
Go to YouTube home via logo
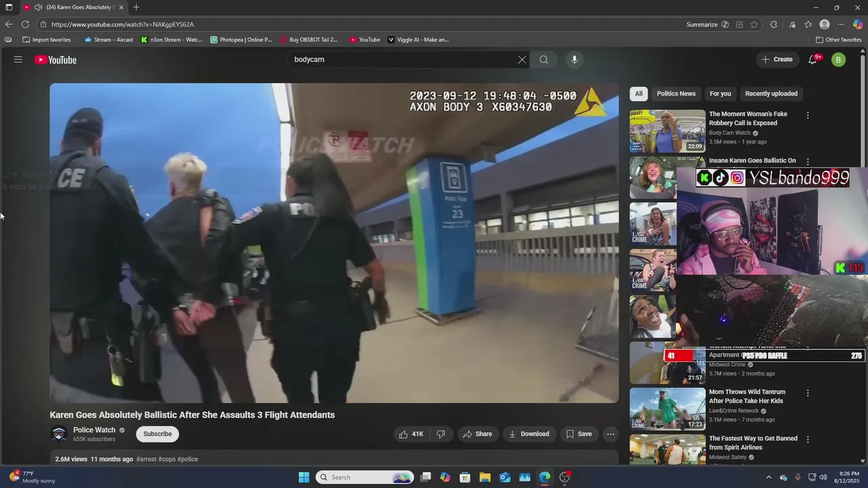point(56,60)
